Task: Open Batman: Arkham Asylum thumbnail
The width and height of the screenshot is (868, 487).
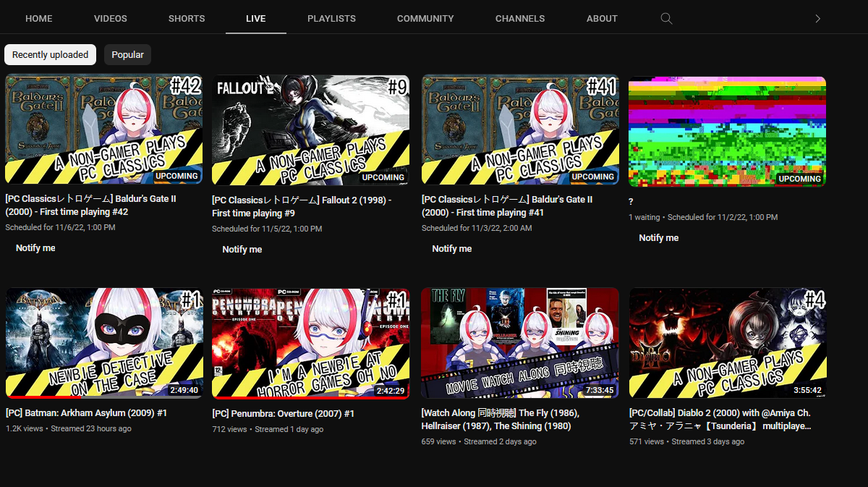Action: coord(104,343)
